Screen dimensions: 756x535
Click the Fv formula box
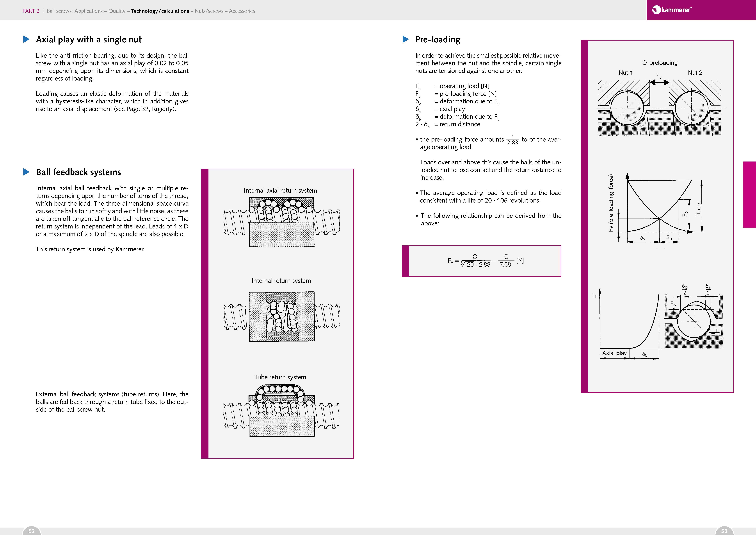tap(481, 261)
